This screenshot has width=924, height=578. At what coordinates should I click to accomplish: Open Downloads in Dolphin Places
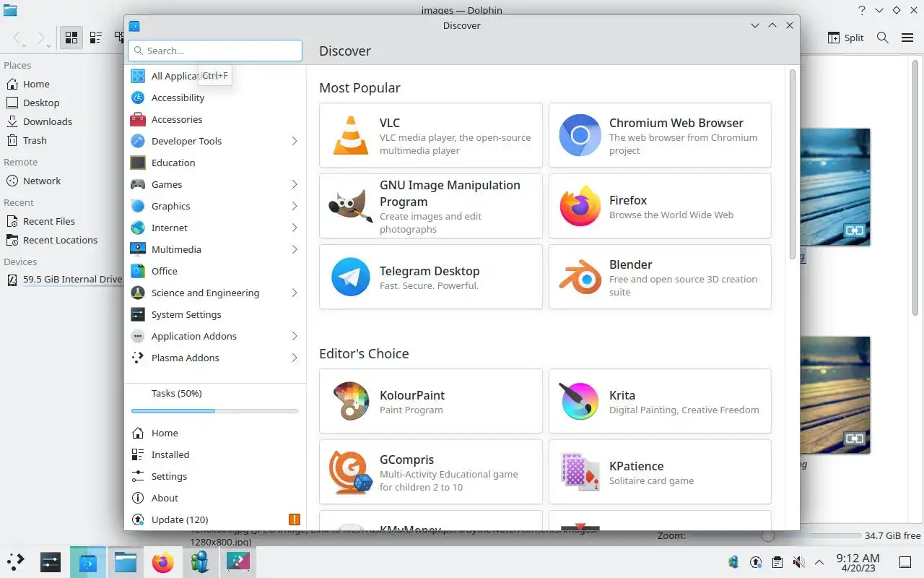click(61, 121)
